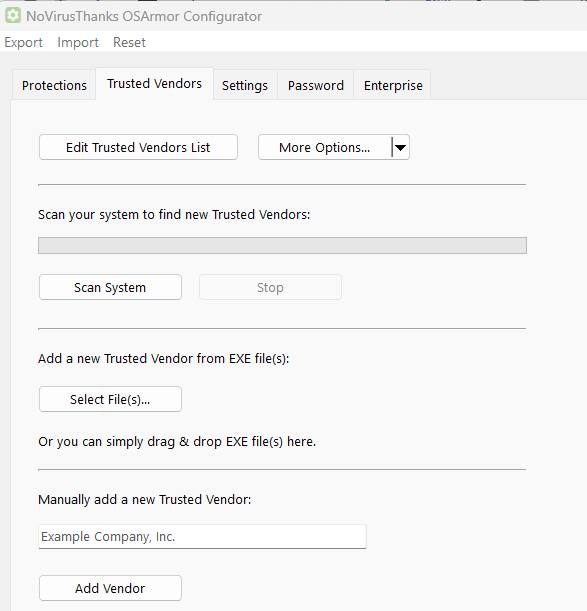This screenshot has width=587, height=611.
Task: Click the 'Add a new Trusted Vendor from EXE file(s)' label
Action: [164, 358]
